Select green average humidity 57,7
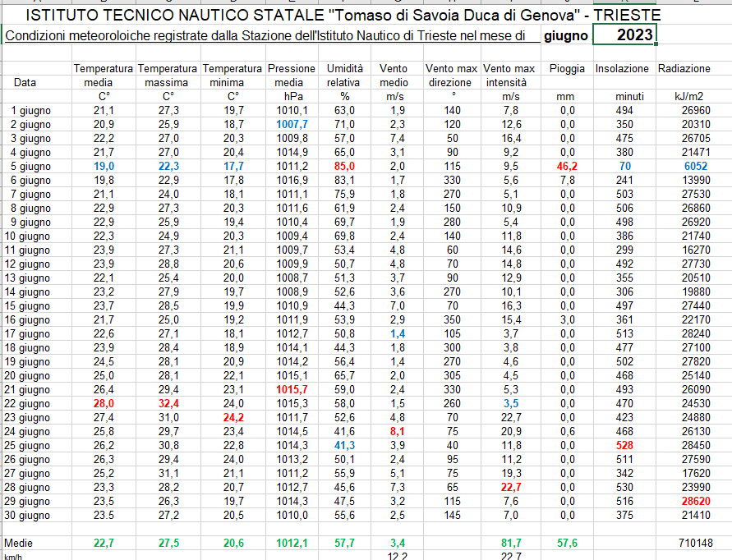732x560 pixels. point(344,544)
